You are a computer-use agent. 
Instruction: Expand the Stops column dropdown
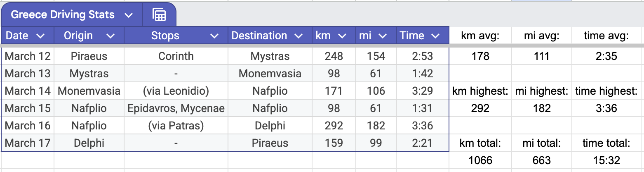pyautogui.click(x=214, y=36)
